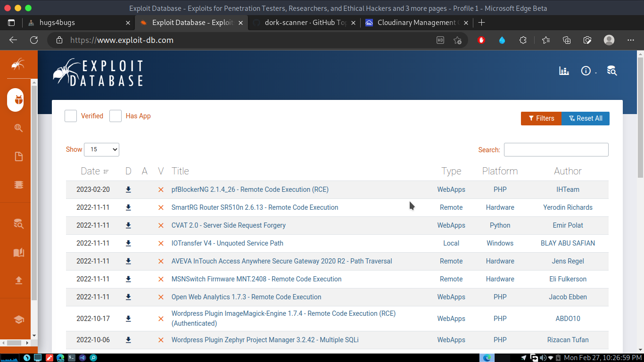
Task: Open the header's advanced database search icon
Action: 612,71
